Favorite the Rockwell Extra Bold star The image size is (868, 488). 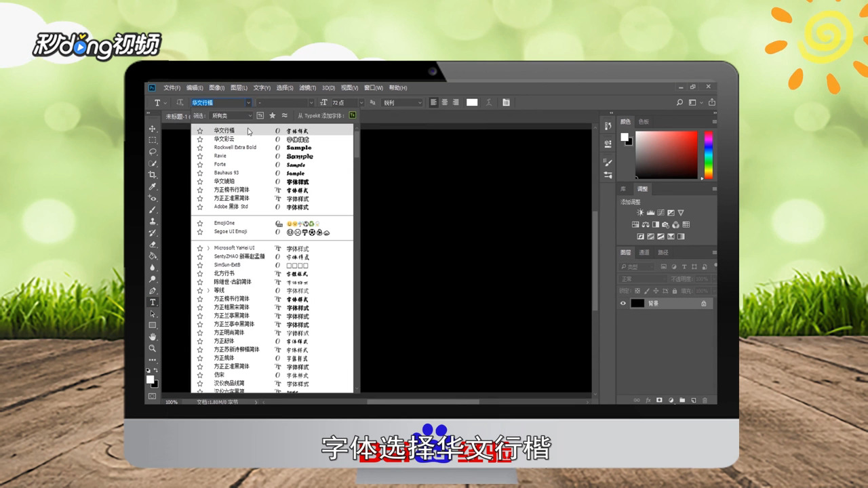199,148
